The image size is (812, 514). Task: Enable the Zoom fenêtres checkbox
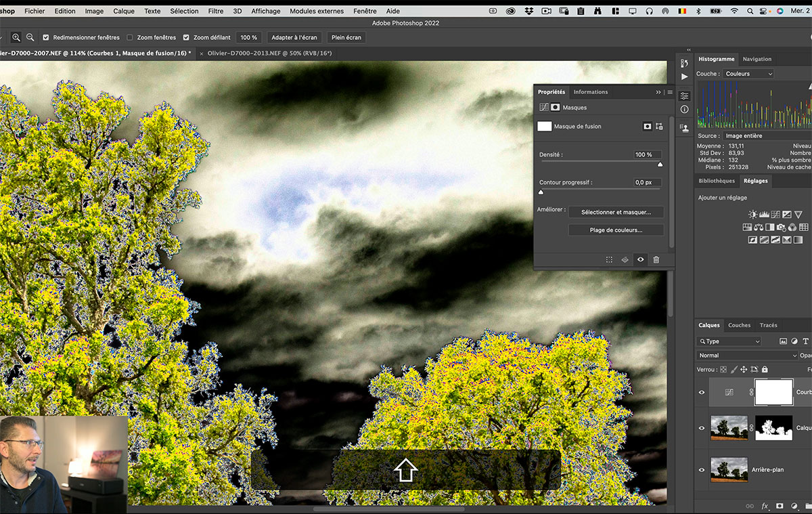[x=130, y=38]
